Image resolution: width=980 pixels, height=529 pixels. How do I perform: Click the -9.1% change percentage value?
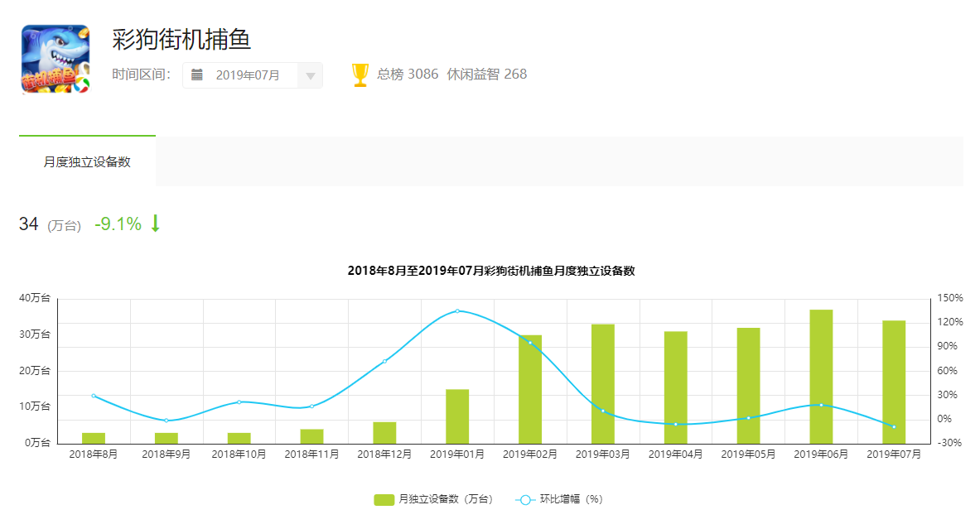[118, 224]
